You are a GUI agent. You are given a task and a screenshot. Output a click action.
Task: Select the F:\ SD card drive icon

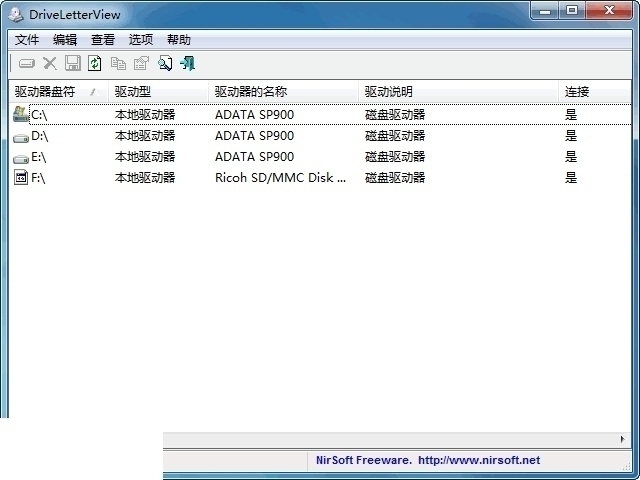click(x=21, y=178)
